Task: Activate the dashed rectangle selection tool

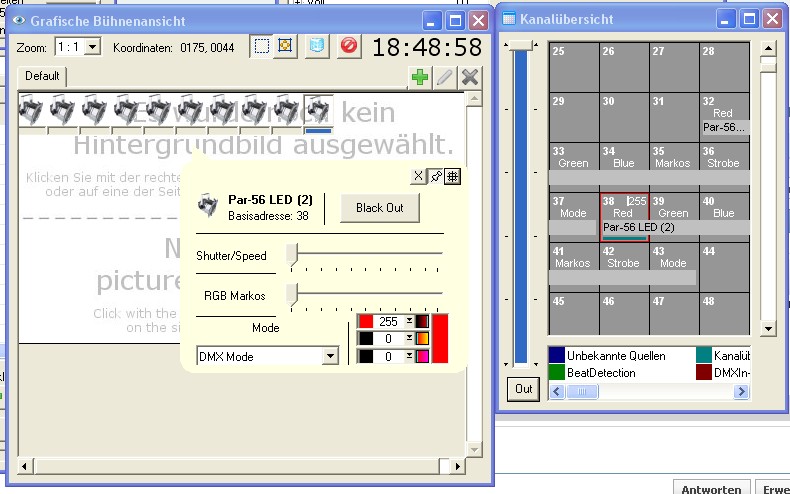Action: coord(261,46)
